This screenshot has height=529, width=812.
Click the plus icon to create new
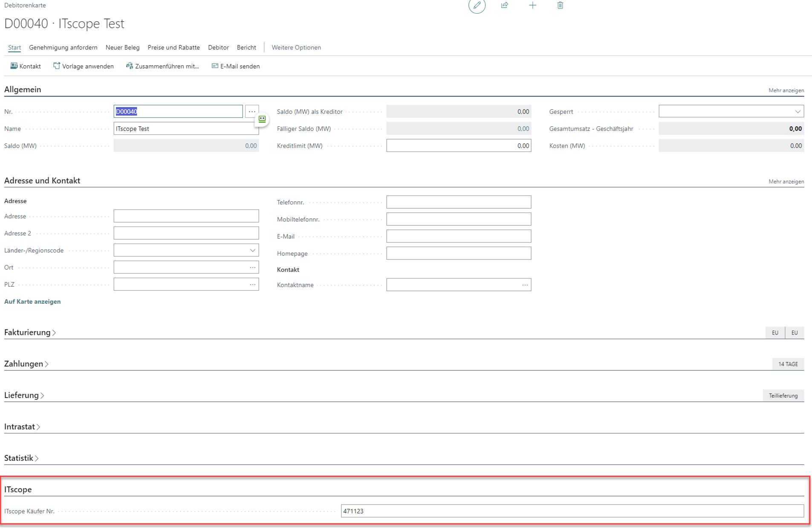click(532, 6)
